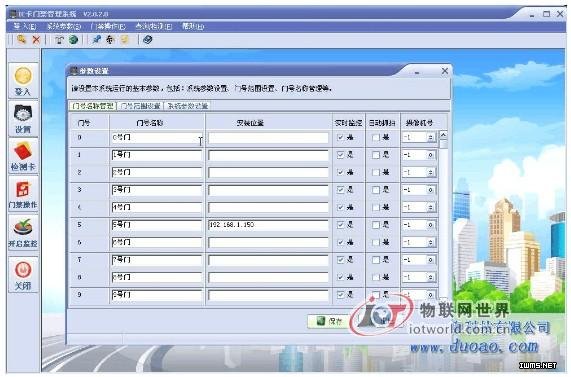Open the 登入(E) menu
Viewport: 571px width, 377px height.
25,26
